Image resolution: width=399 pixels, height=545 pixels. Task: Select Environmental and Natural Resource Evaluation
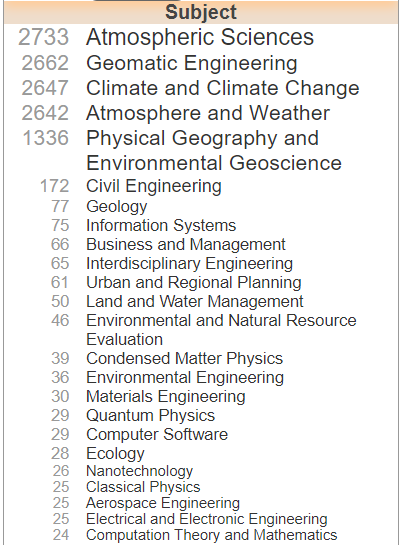point(221,330)
